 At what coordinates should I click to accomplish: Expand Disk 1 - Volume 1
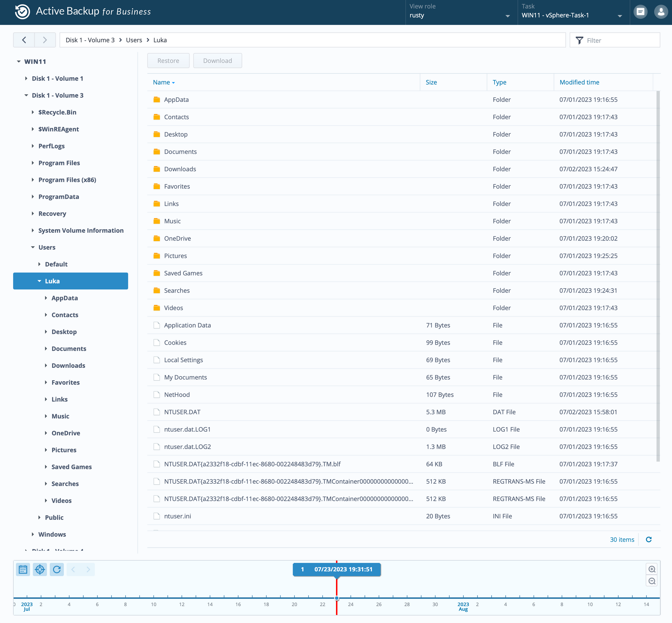(x=26, y=79)
